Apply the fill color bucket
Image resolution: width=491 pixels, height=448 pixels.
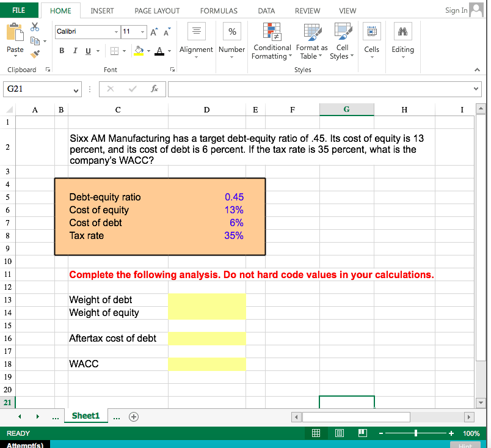pyautogui.click(x=139, y=51)
